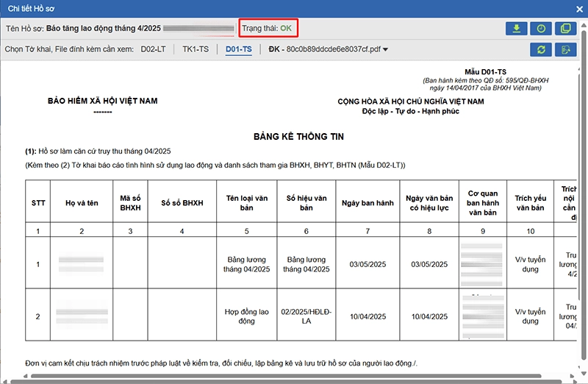Open the history clock icon button

point(541,29)
